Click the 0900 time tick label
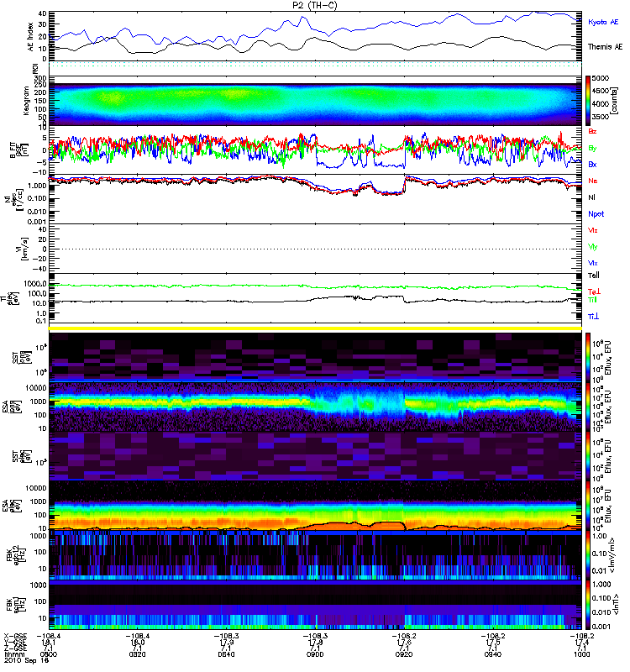The height and width of the screenshot is (672, 630). [315, 654]
